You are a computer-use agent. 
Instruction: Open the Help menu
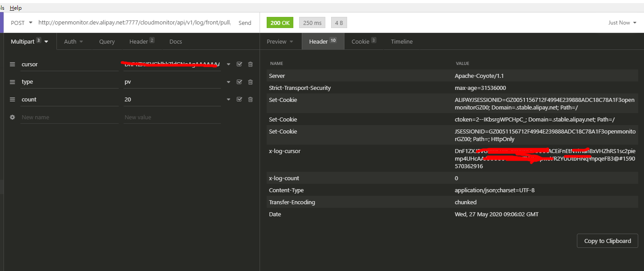(x=16, y=8)
